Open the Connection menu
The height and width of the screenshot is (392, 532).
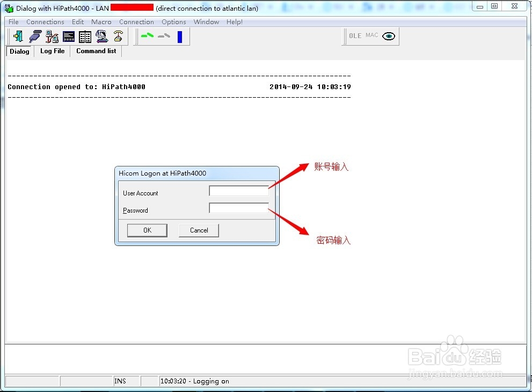click(136, 21)
